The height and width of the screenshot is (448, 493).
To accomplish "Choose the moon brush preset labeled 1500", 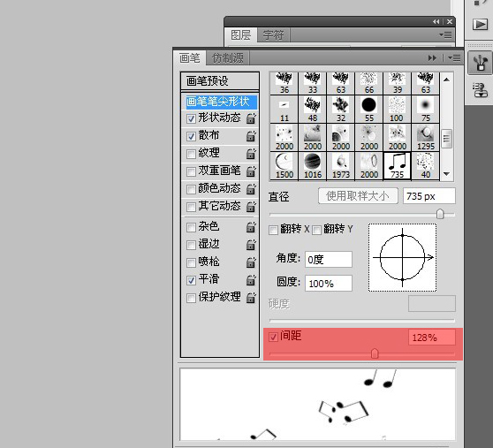I will point(284,166).
